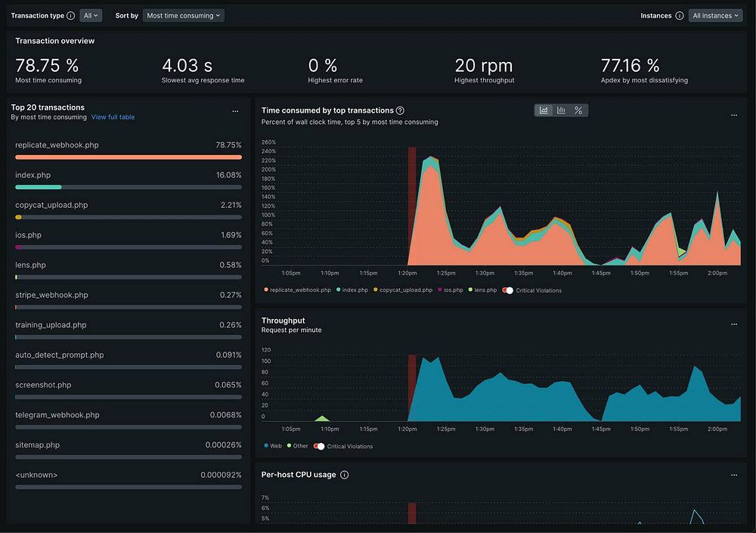Click the Transaction type info icon
The image size is (756, 533).
(70, 15)
